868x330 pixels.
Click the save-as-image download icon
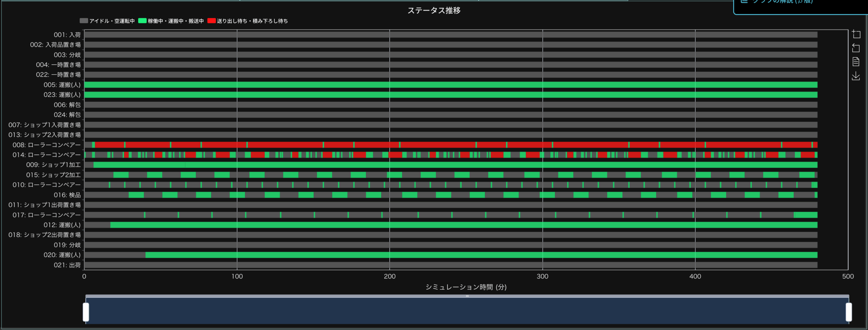856,76
